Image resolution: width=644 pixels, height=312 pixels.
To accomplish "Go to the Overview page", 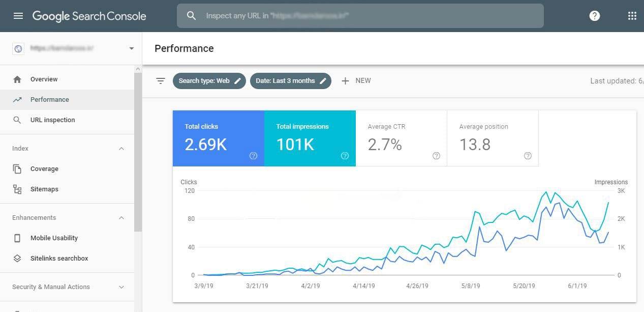I will click(44, 79).
